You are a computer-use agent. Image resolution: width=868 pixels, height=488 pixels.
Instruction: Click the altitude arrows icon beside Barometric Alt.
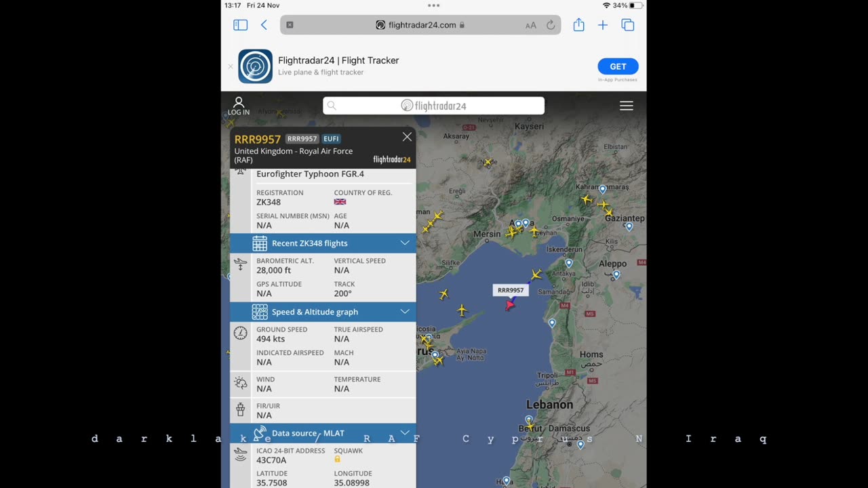(x=241, y=264)
